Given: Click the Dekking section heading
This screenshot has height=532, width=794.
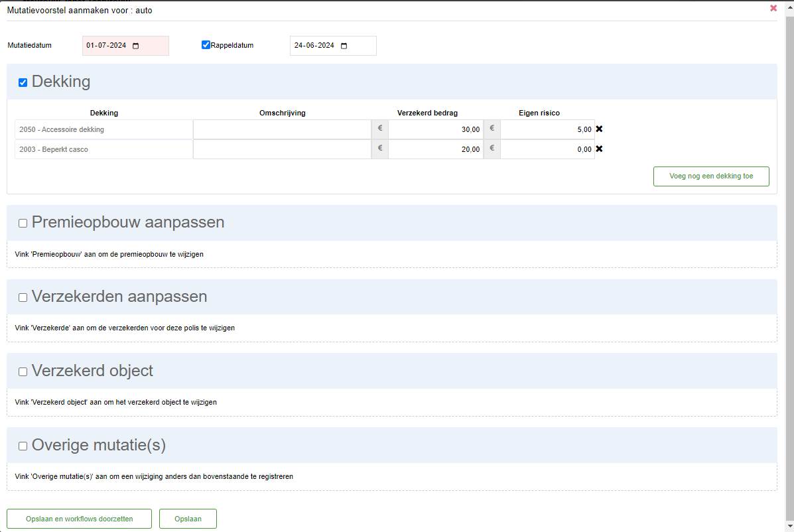Looking at the screenshot, I should (x=61, y=82).
